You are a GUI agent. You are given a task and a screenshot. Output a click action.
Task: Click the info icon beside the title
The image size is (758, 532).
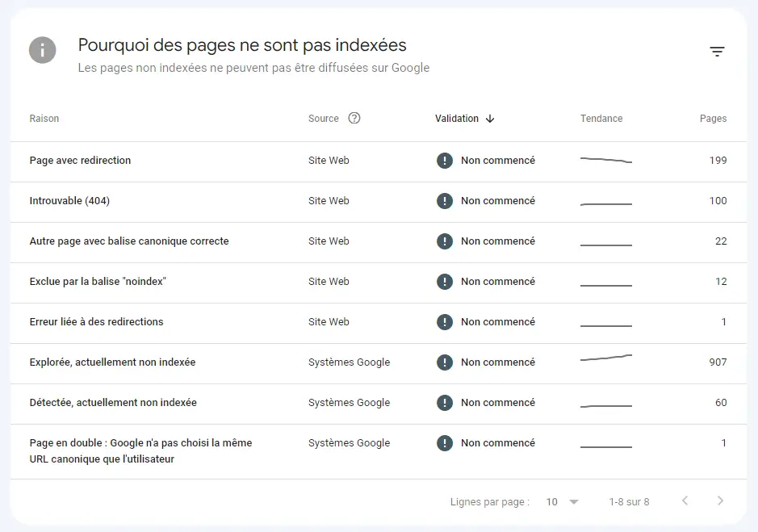[x=43, y=50]
